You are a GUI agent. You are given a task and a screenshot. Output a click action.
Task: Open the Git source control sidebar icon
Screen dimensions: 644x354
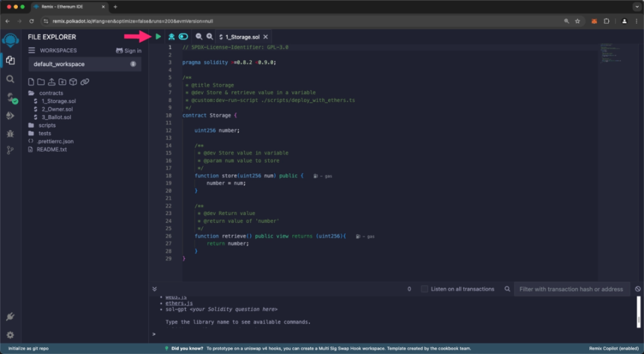(10, 151)
